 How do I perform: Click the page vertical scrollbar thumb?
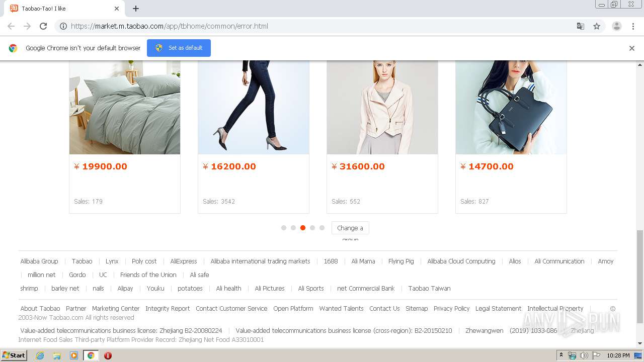pos(639,277)
